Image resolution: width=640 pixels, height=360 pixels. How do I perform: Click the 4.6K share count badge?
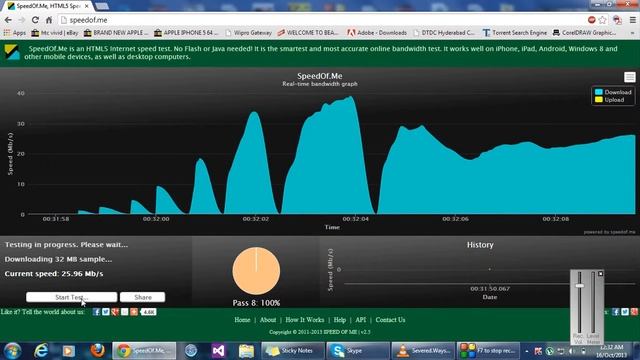coord(148,312)
